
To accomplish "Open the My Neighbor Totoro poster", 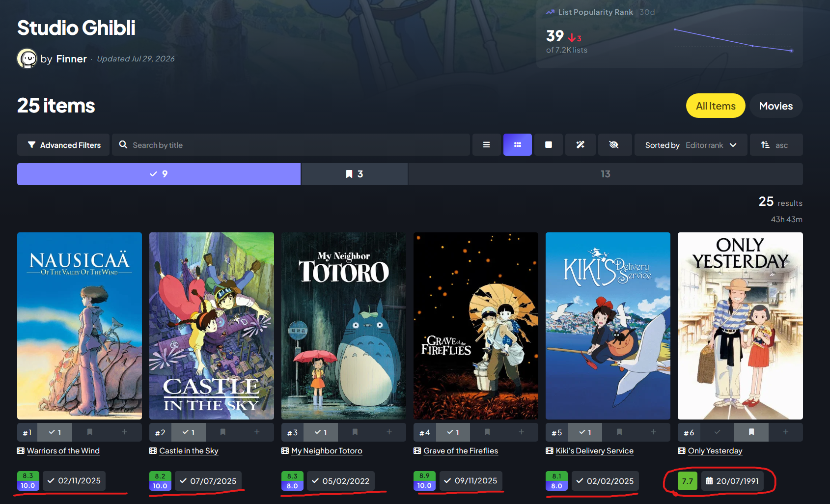I will pos(344,326).
